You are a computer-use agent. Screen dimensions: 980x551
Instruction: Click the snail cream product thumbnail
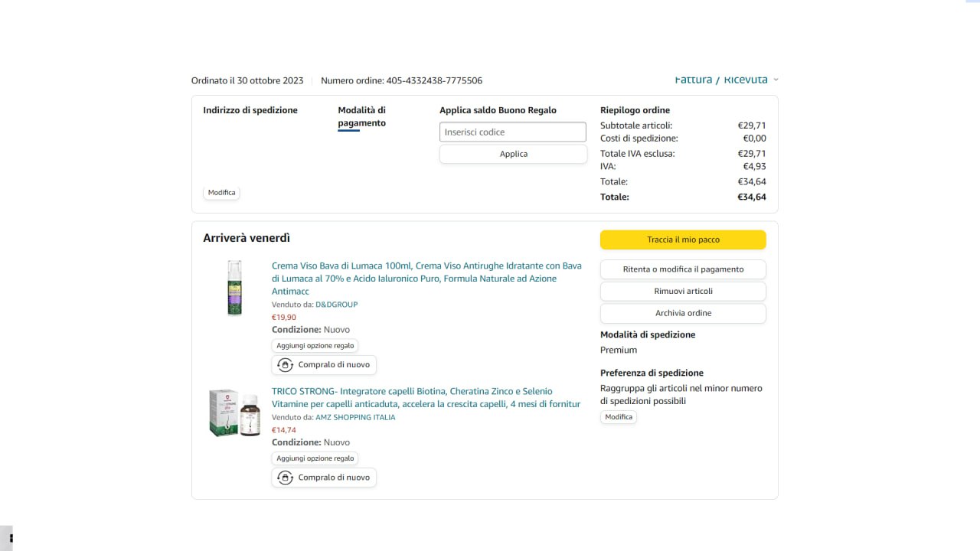point(234,288)
